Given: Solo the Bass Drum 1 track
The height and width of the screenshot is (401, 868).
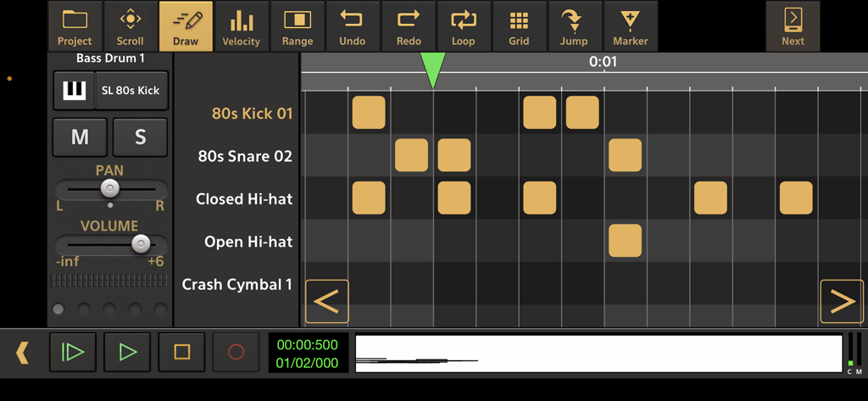Looking at the screenshot, I should click(x=140, y=137).
